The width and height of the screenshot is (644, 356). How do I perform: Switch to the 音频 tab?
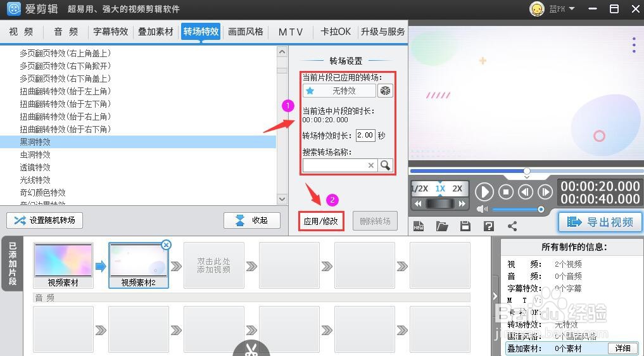(x=66, y=32)
